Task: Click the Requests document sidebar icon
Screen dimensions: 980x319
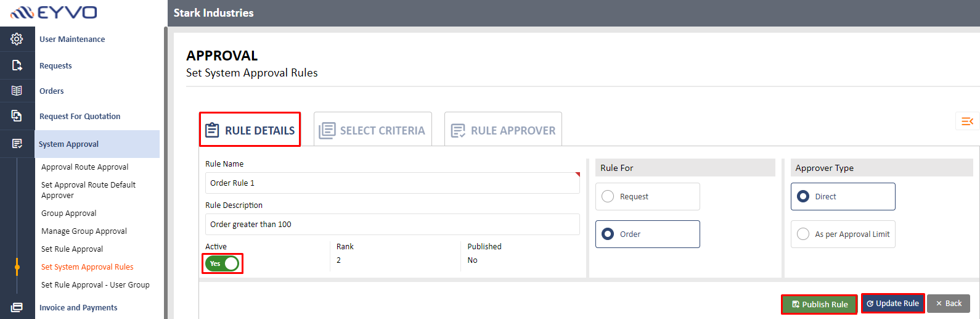Action: [x=17, y=65]
